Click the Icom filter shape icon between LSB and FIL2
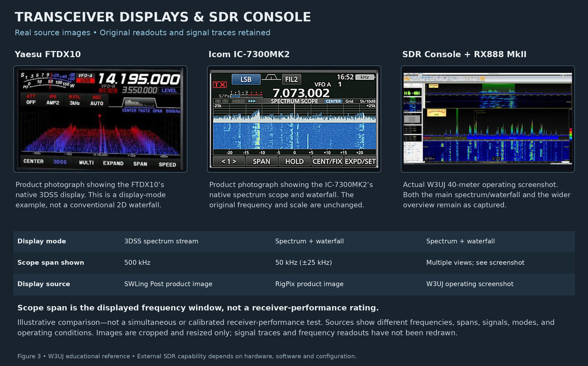 [x=271, y=77]
